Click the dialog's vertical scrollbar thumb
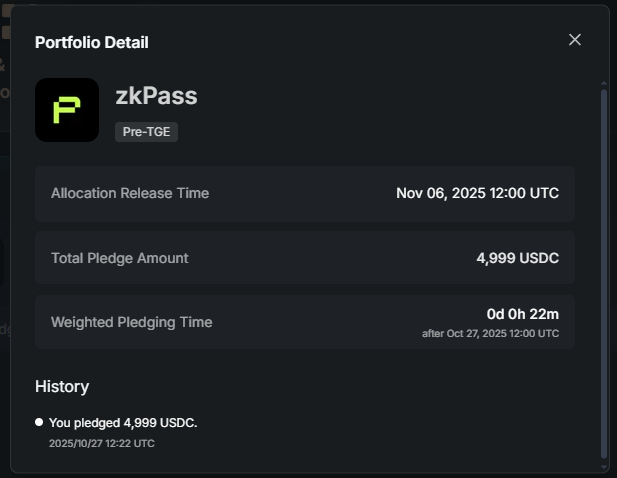This screenshot has width=617, height=478. [603, 270]
